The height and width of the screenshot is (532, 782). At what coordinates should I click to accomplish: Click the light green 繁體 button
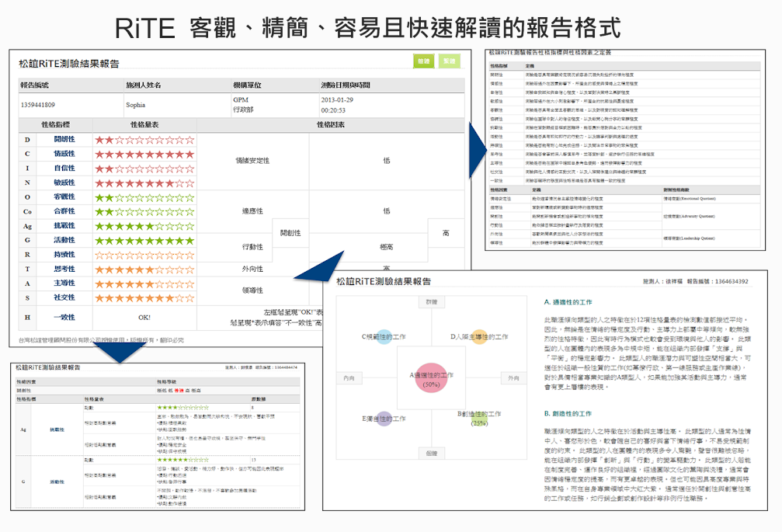[x=450, y=61]
